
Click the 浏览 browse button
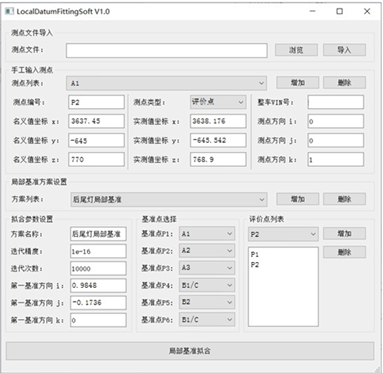point(296,50)
